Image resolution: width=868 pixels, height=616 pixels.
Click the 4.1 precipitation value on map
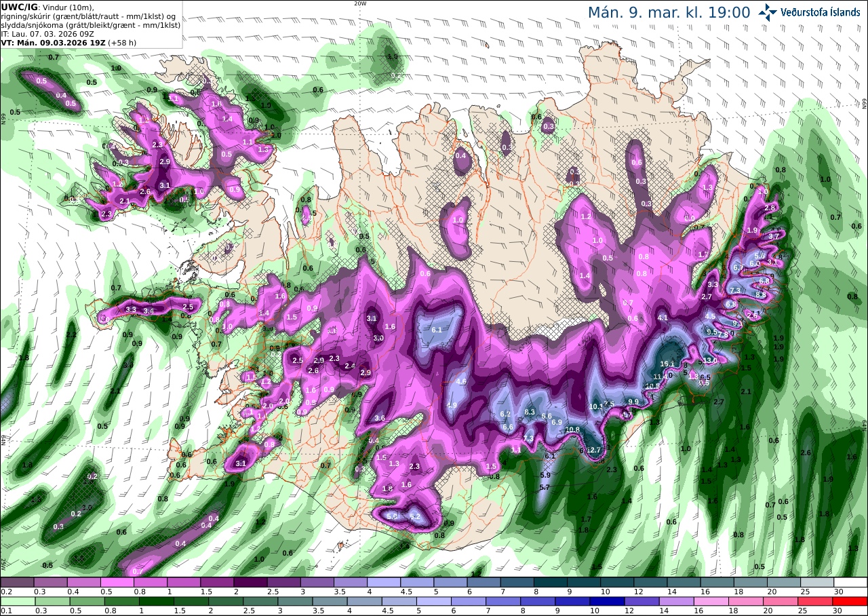(x=663, y=317)
